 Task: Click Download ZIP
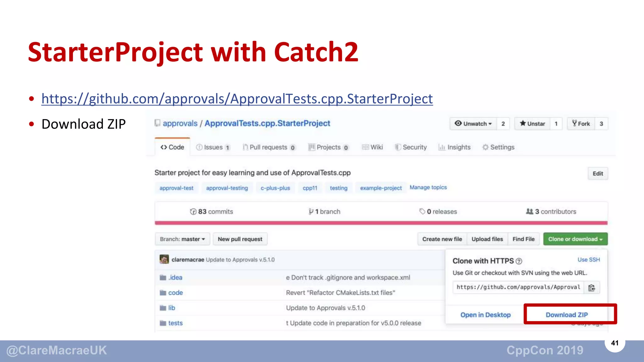pyautogui.click(x=567, y=315)
